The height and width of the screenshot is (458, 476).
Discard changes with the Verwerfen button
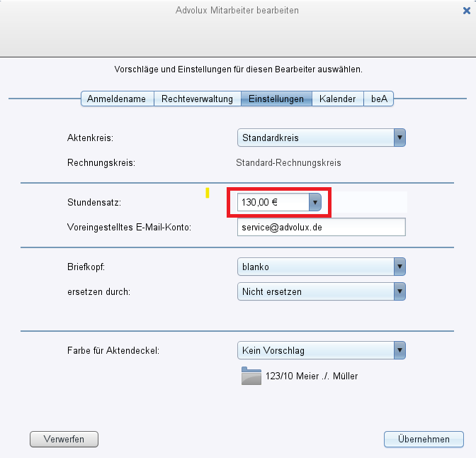[64, 439]
